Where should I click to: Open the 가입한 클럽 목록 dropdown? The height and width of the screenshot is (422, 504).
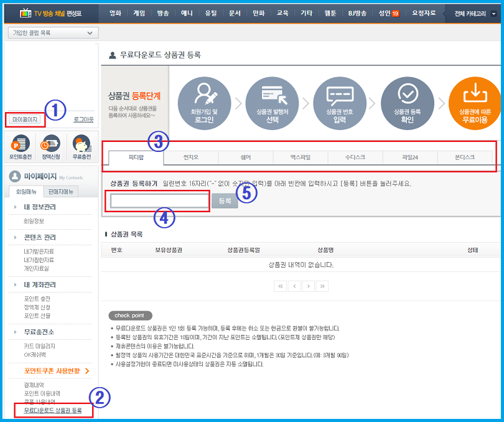pos(53,33)
